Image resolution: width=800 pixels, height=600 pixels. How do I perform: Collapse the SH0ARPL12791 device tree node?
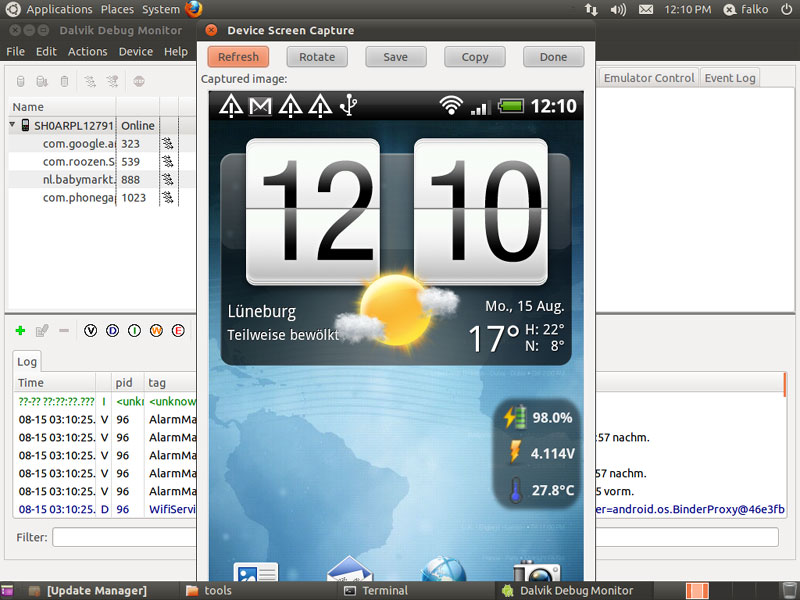(x=13, y=126)
